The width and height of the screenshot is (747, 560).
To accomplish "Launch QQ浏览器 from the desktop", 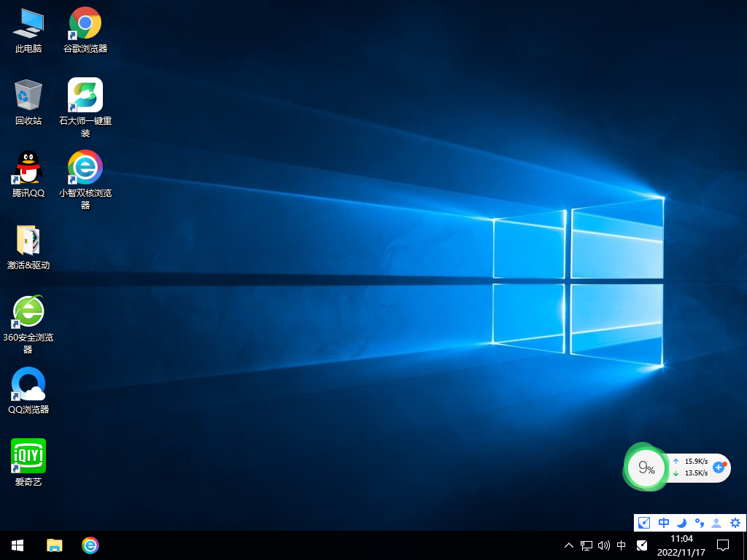I will click(28, 384).
